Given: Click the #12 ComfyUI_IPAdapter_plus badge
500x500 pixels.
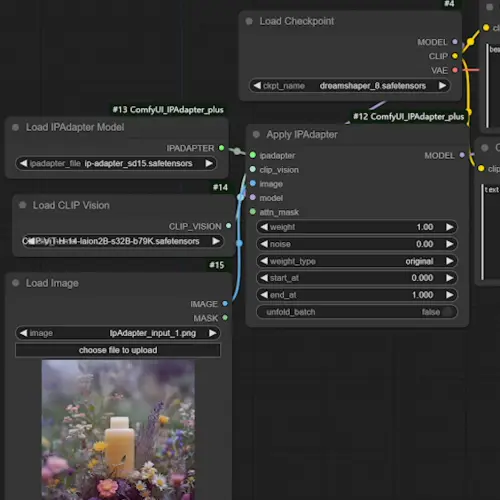Looking at the screenshot, I should (x=409, y=117).
